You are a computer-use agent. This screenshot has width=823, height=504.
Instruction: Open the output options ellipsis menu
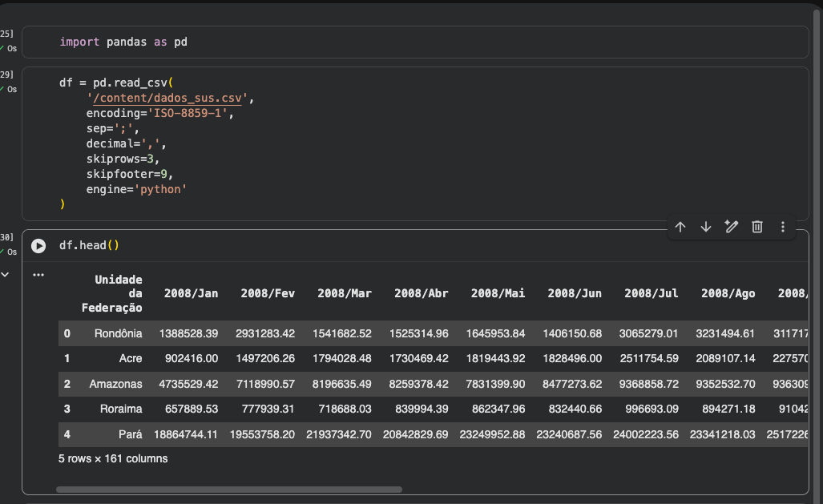38,275
